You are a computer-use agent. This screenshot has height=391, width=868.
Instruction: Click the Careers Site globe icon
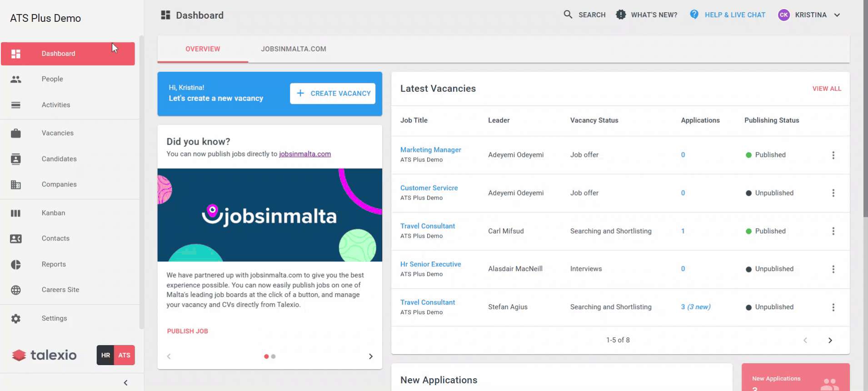[x=16, y=290]
